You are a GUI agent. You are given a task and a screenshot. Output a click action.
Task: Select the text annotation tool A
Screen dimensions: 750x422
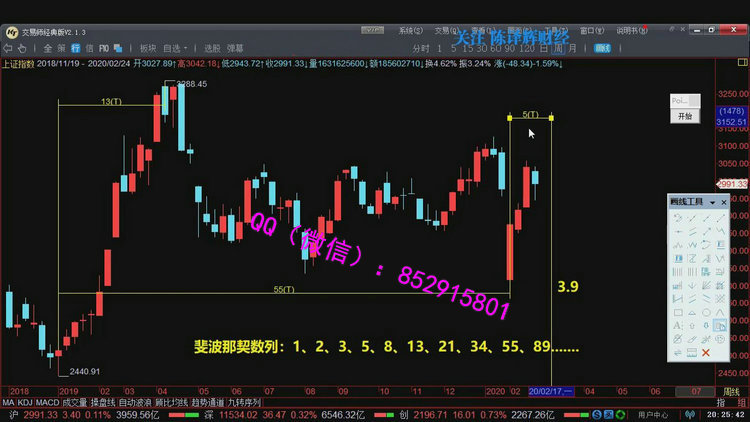click(x=678, y=325)
